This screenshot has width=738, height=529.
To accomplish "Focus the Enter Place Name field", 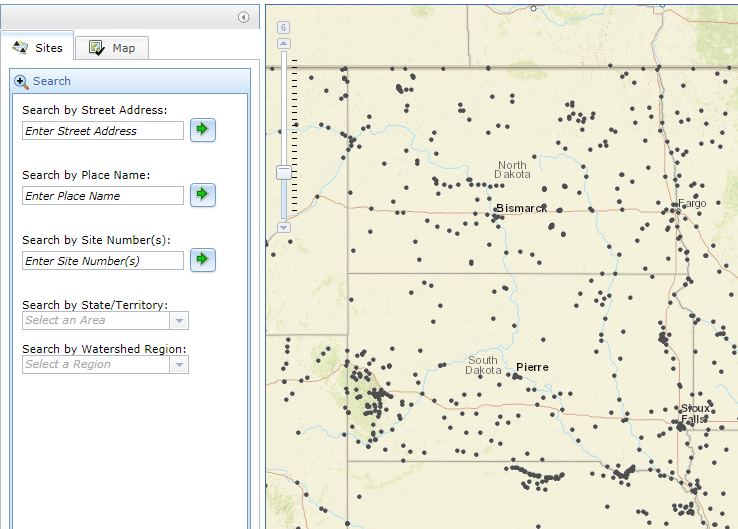I will point(103,196).
